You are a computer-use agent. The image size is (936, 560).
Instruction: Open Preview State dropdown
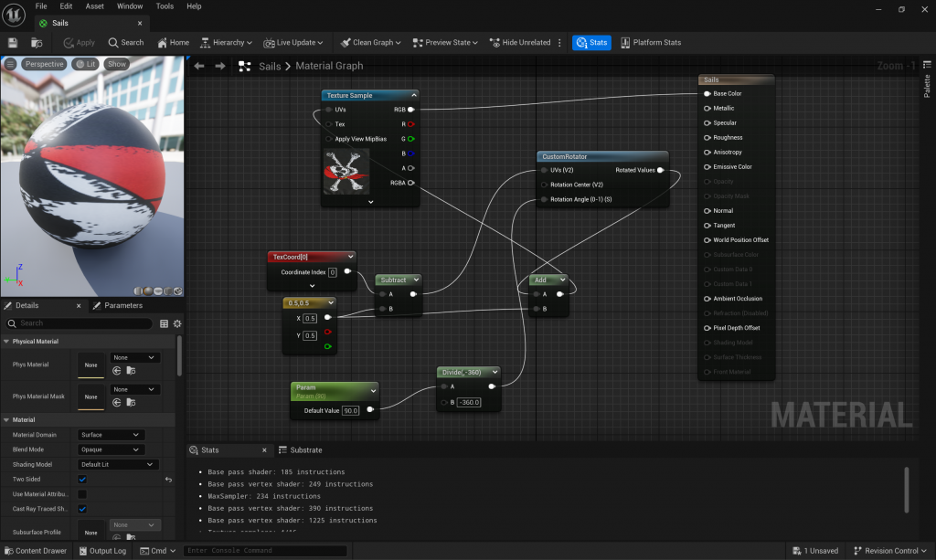tap(445, 42)
